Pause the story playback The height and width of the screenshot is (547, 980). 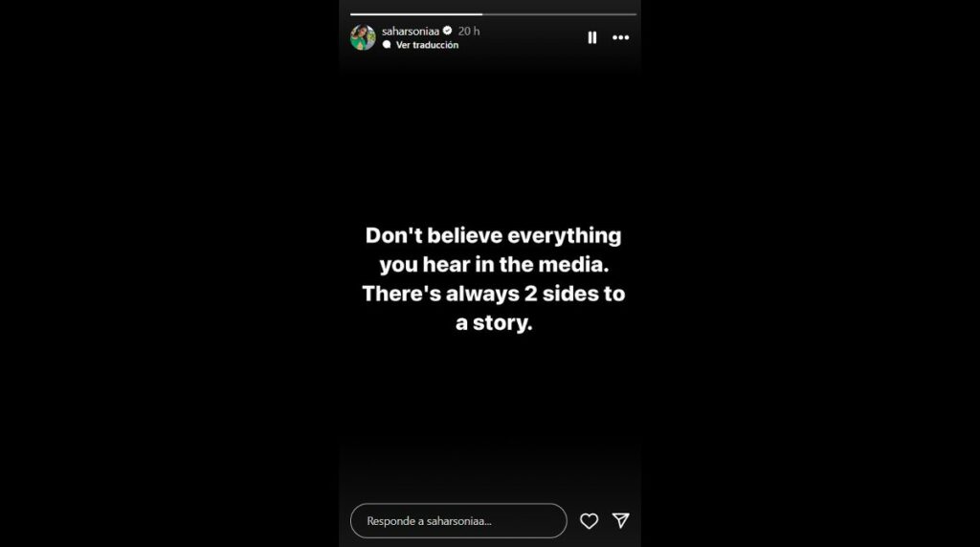tap(591, 37)
